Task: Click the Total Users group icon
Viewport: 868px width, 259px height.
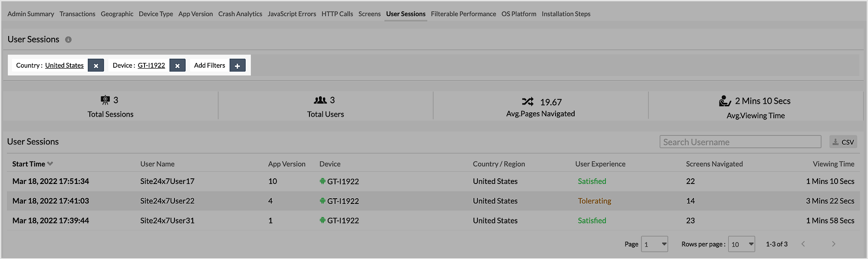Action: coord(320,100)
